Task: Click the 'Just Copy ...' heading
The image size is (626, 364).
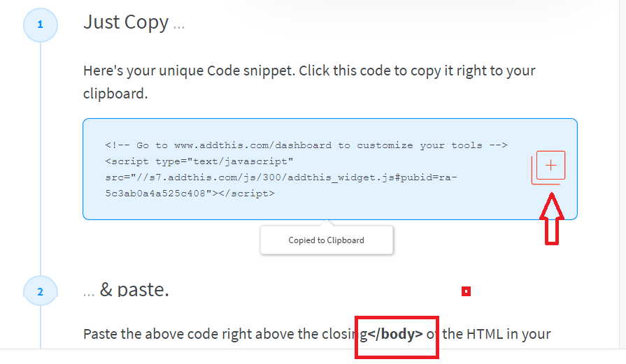Action: pyautogui.click(x=134, y=22)
